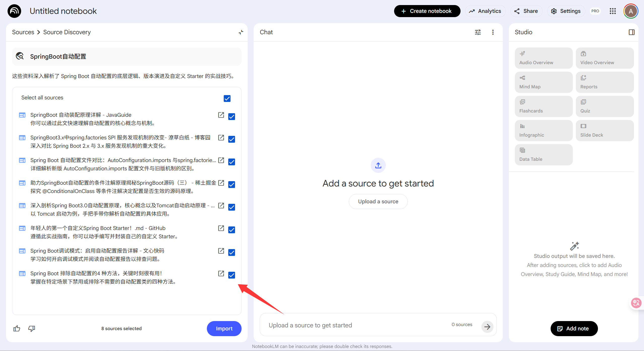Click the chat send arrow button
The width and height of the screenshot is (644, 351).
(487, 327)
